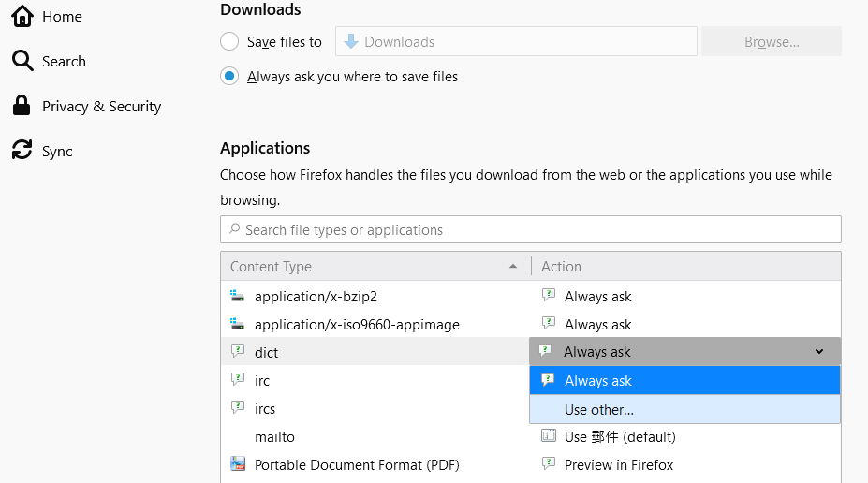
Task: Open action dropdown for application/x-bzip2
Action: [685, 296]
